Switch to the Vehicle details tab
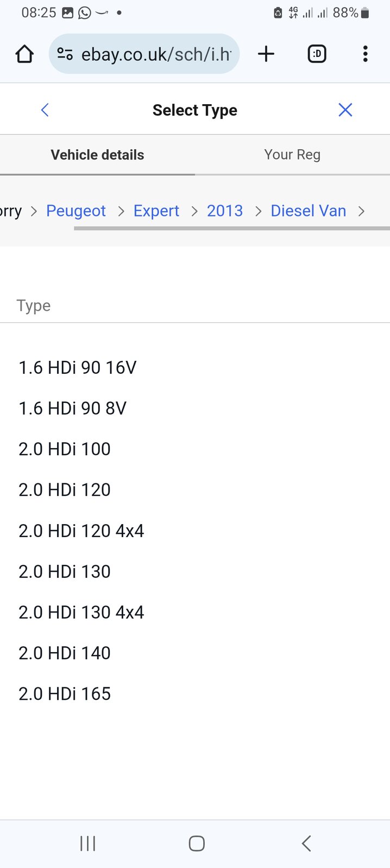This screenshot has width=390, height=868. [x=97, y=155]
